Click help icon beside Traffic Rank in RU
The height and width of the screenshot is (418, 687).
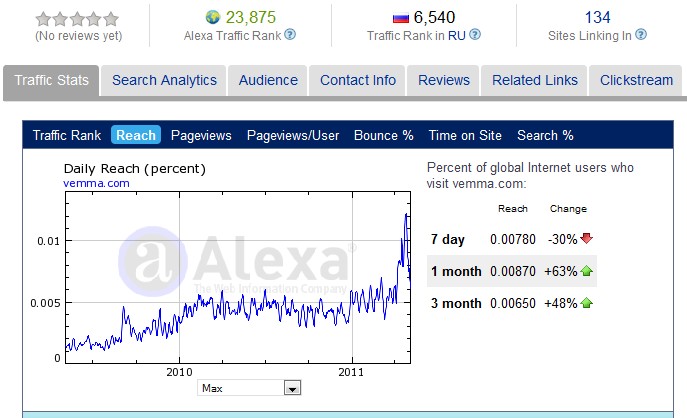point(475,35)
